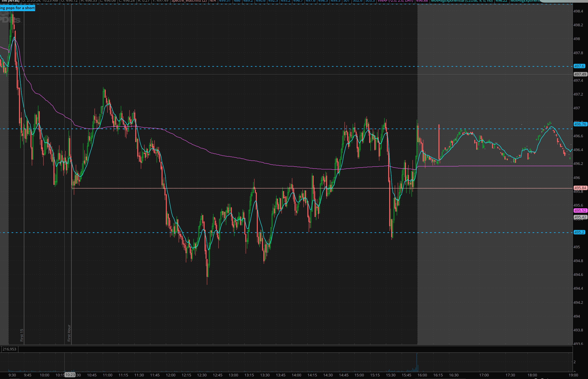Click the tall red after-hours candle
The image size is (588, 379).
pyautogui.click(x=439, y=142)
